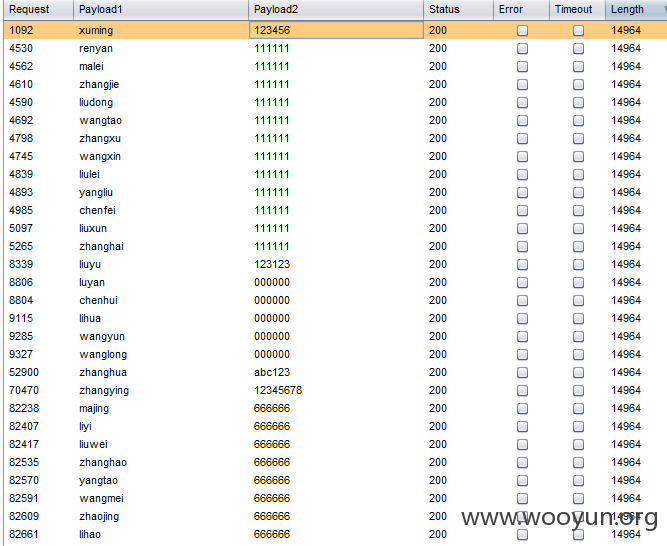Click the luyan payload cell
This screenshot has height=546, width=667.
pyautogui.click(x=92, y=282)
